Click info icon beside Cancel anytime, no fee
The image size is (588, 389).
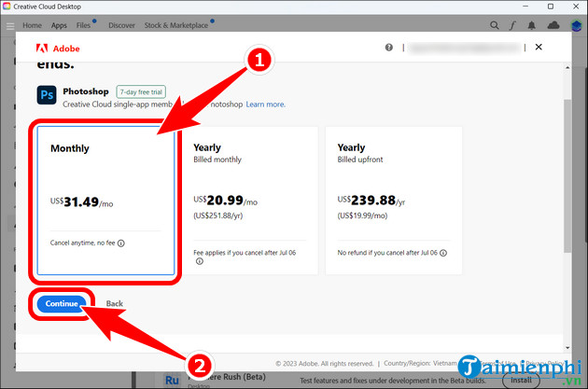click(x=120, y=243)
